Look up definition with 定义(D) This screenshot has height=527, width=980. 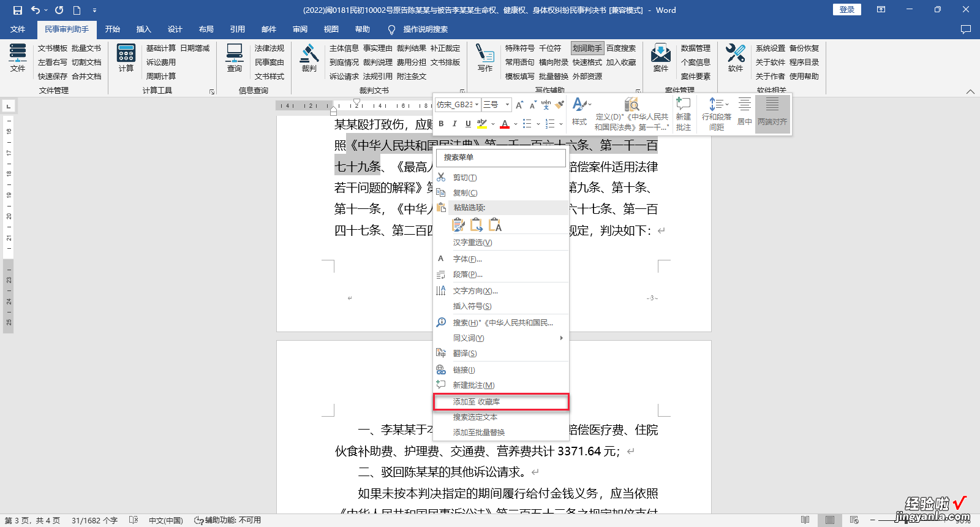[x=631, y=114]
